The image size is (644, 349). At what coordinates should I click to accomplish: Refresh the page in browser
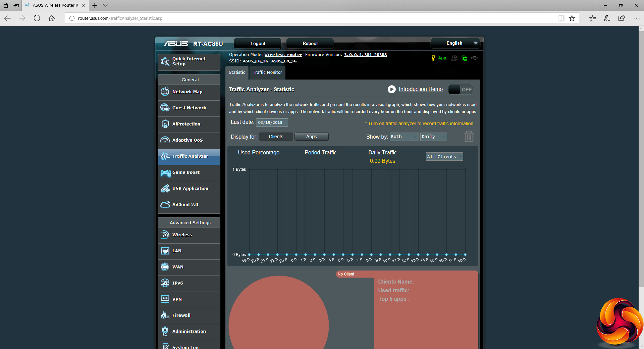click(37, 18)
